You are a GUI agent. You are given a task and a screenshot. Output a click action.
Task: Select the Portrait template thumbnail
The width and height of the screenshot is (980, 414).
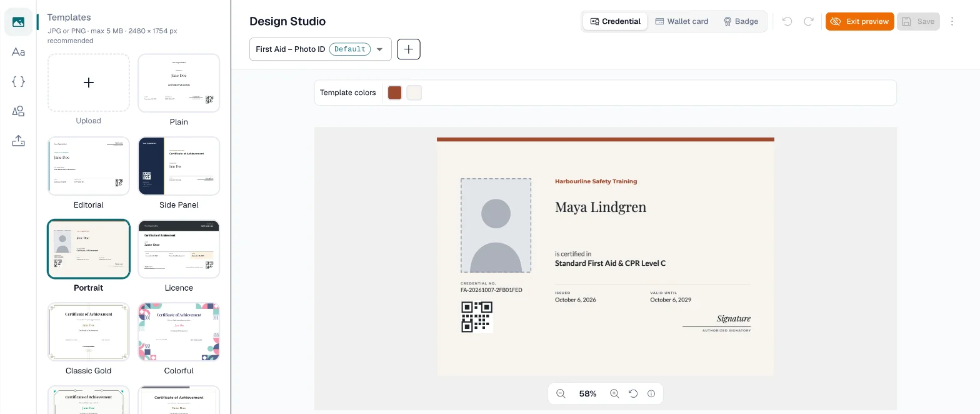[x=89, y=249]
